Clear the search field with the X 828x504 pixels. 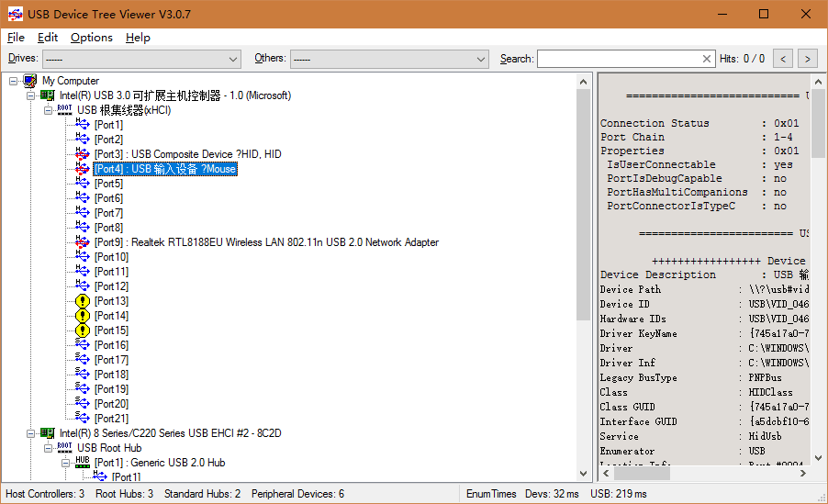click(707, 59)
